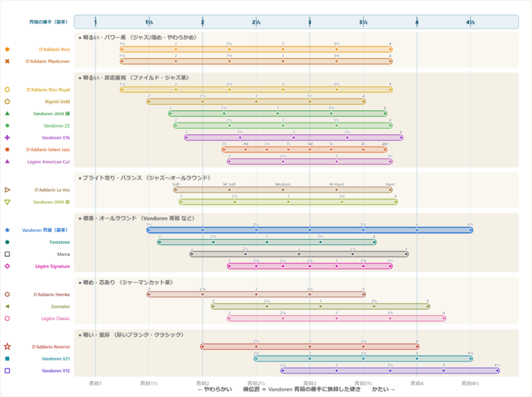Click the teal filled square icon for Vandoren V21

point(7,359)
